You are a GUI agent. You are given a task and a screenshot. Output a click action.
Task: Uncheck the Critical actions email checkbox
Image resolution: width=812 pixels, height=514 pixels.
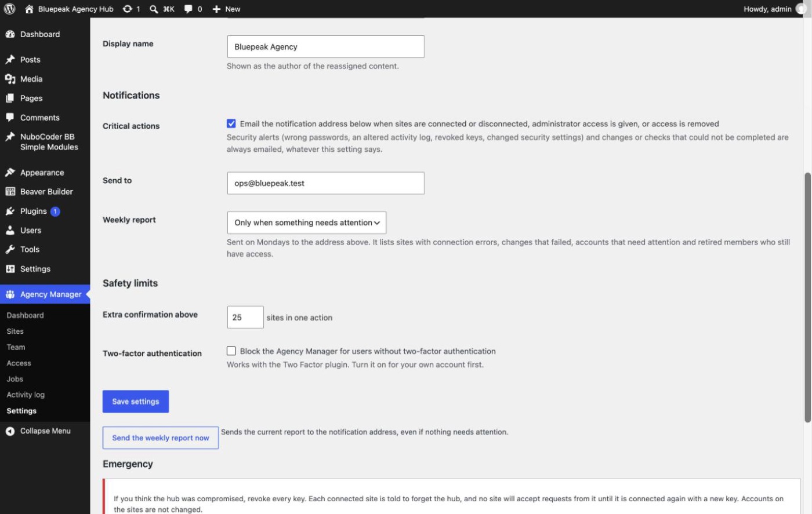pyautogui.click(x=231, y=123)
